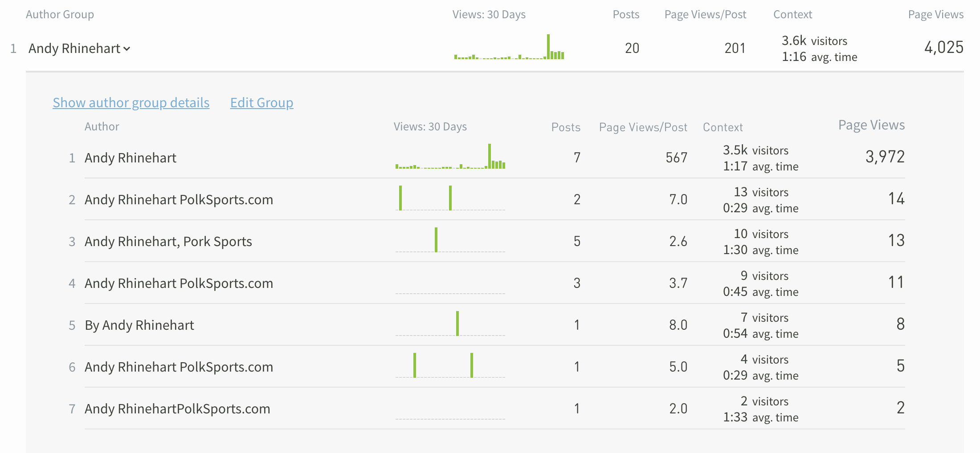The image size is (980, 453).
Task: Collapse the Andy Rhinehart group chevron
Action: [127, 49]
